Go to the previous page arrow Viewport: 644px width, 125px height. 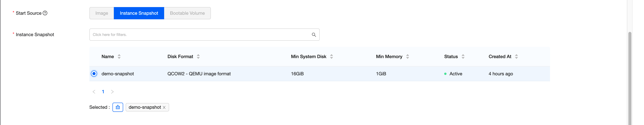(94, 92)
